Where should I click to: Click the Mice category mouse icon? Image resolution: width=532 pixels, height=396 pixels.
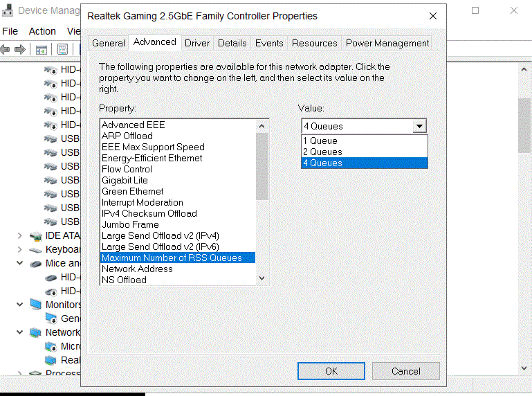tap(36, 263)
